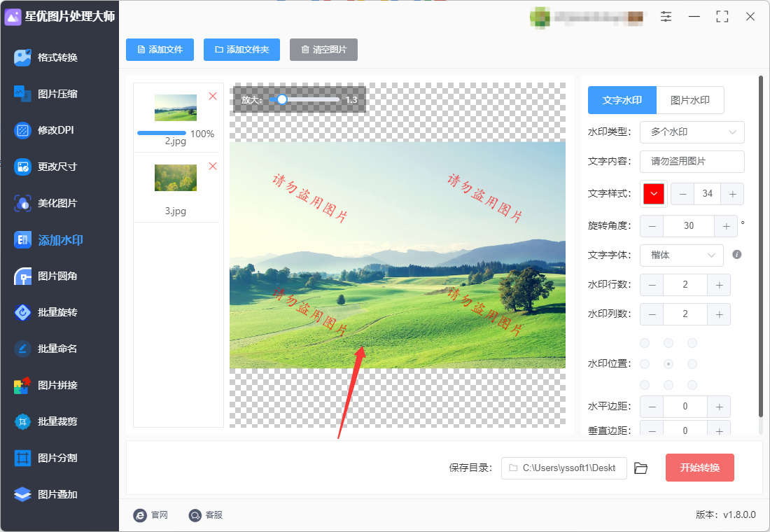Screen dimensions: 770x532
Task: Click the 保存目录 path input field
Action: pyautogui.click(x=563, y=468)
